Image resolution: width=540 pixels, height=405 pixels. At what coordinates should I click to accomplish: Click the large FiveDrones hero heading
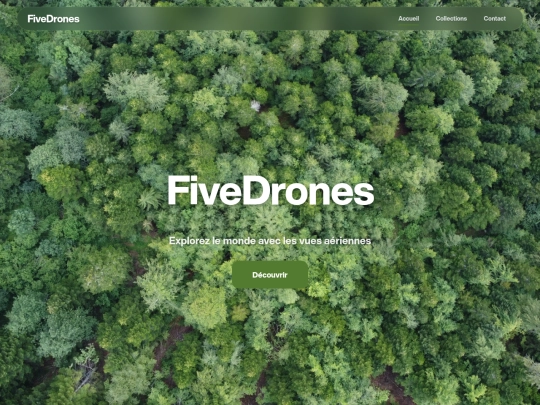[x=271, y=190]
